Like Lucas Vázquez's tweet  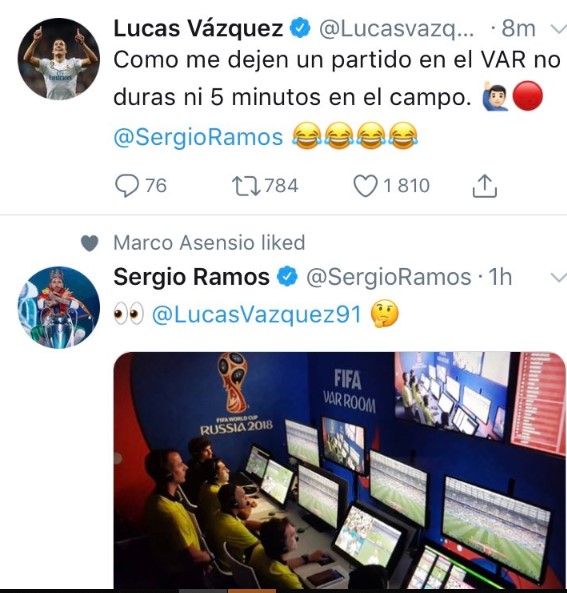365,186
